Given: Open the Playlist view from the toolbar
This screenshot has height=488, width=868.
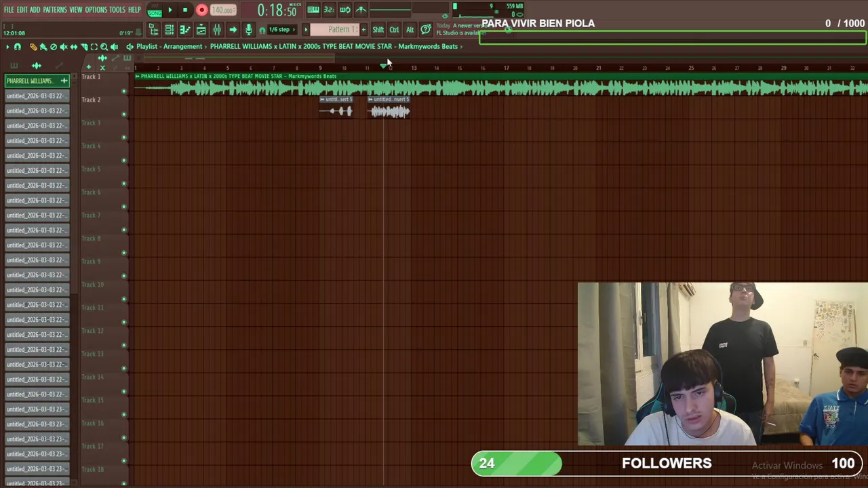Looking at the screenshot, I should pyautogui.click(x=201, y=30).
